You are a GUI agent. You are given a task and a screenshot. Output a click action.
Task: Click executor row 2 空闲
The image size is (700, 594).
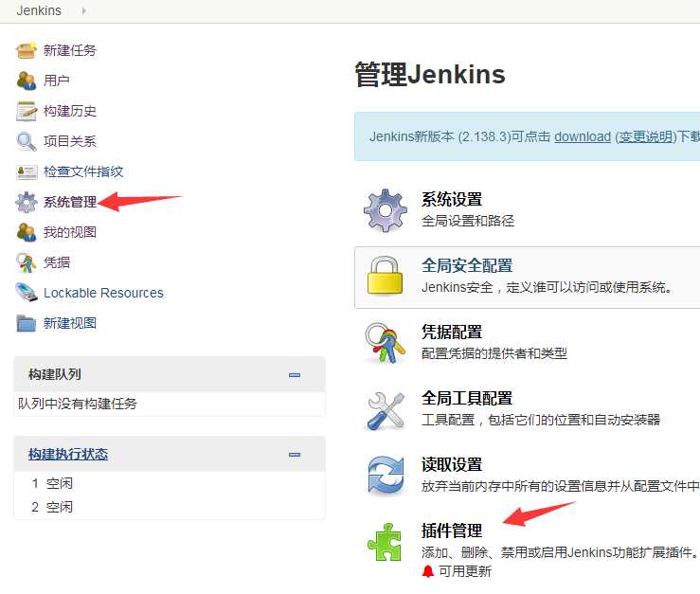click(170, 507)
